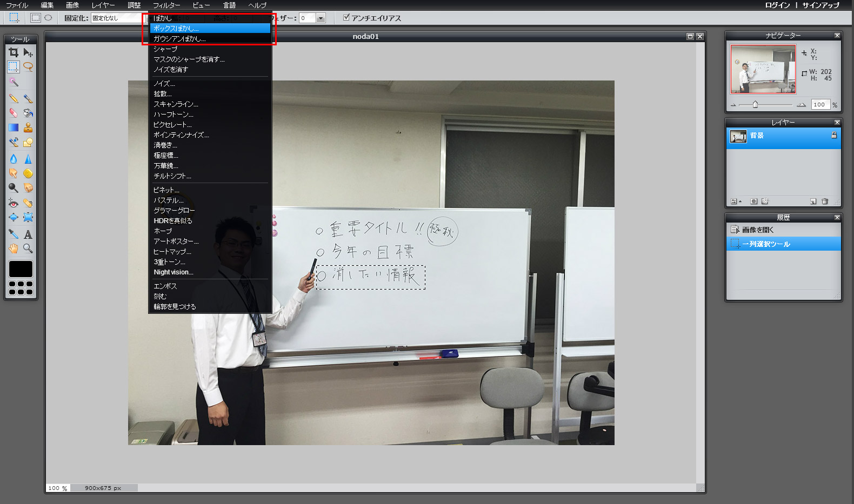
Task: Select the Gradient tool
Action: [x=14, y=127]
